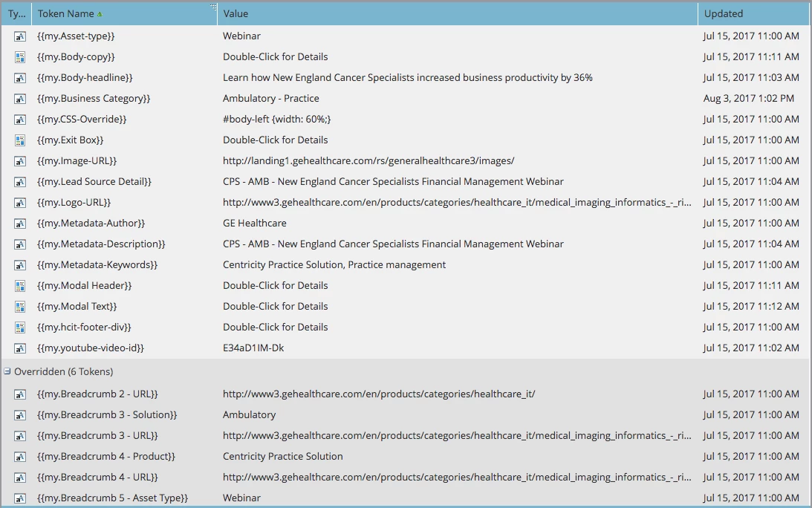Screen dimensions: 812x508
Task: Click the value 'Centricity Practice Solution, Practice management'
Action: click(334, 264)
